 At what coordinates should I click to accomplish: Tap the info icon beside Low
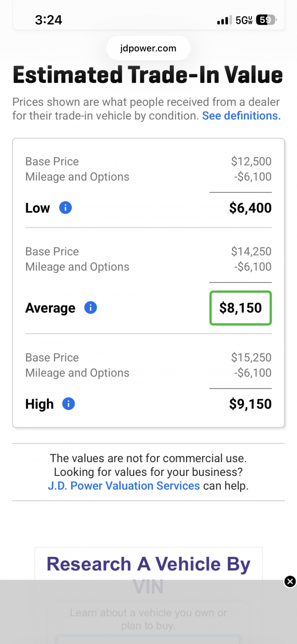(65, 208)
